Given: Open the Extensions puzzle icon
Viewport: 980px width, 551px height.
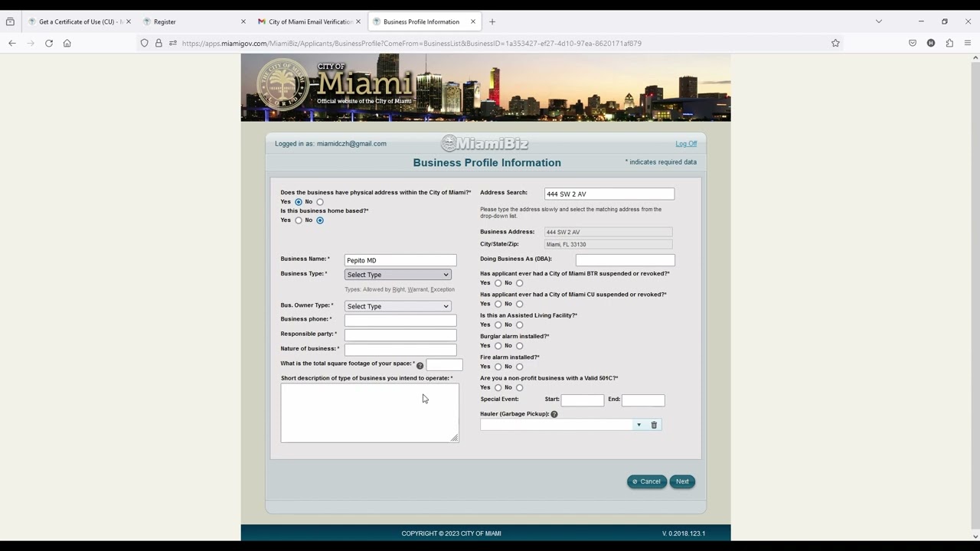Looking at the screenshot, I should (x=949, y=43).
